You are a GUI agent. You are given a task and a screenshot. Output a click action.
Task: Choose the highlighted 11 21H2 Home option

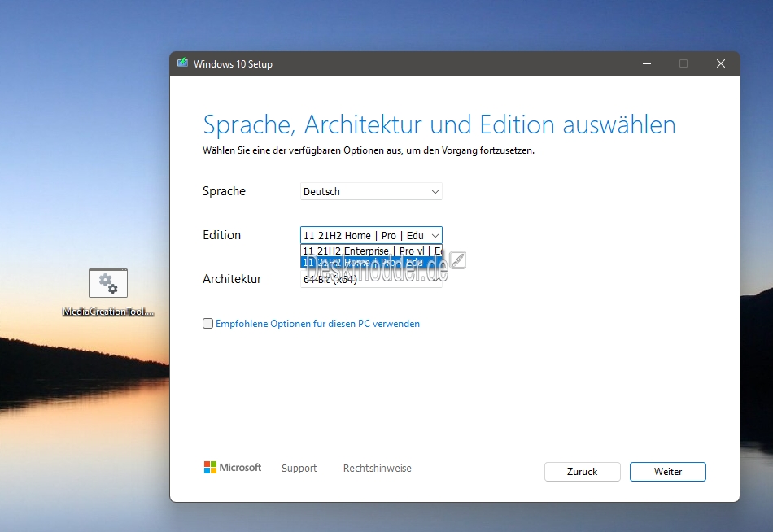coord(371,262)
